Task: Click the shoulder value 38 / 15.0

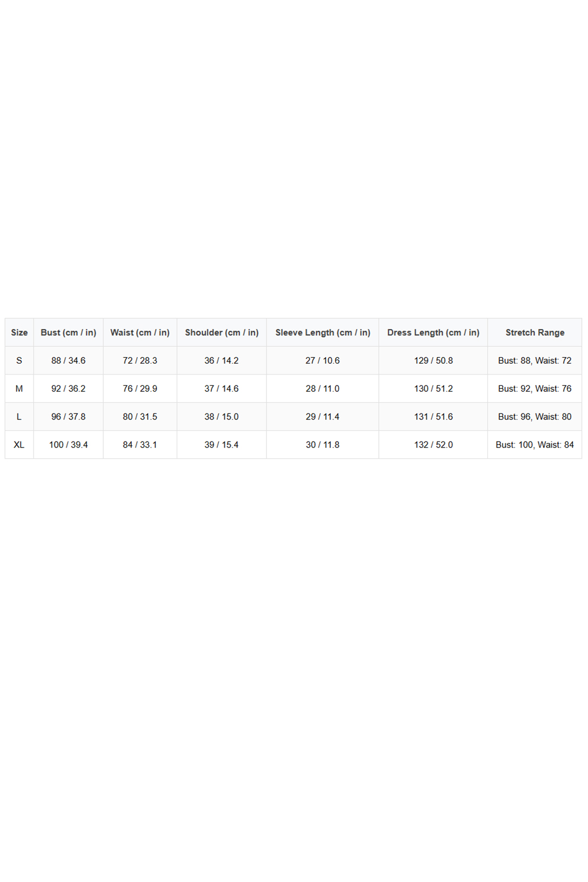Action: pos(222,417)
